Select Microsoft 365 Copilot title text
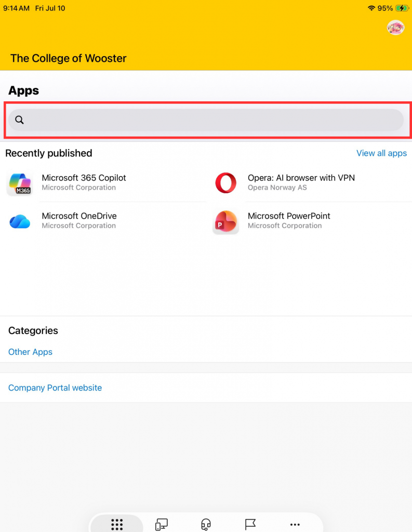Screen dimensions: 412x532 click(x=84, y=178)
